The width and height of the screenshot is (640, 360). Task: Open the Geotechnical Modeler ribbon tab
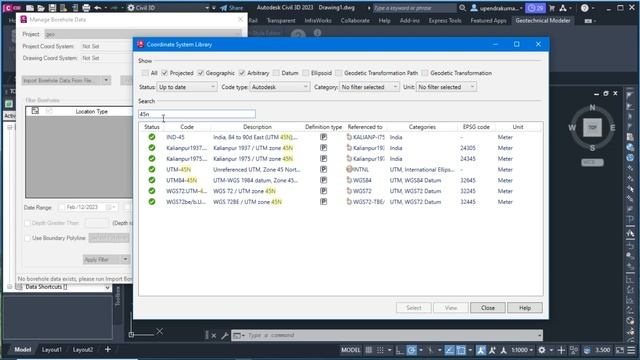click(543, 20)
